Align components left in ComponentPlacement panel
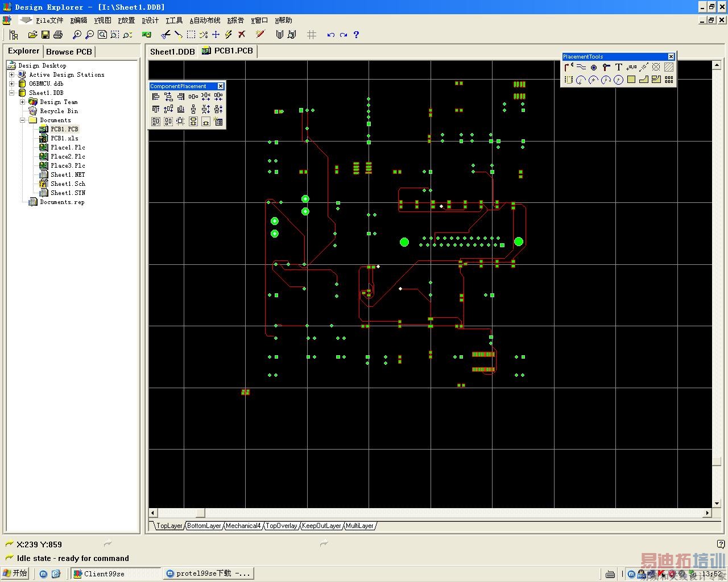 pos(156,97)
